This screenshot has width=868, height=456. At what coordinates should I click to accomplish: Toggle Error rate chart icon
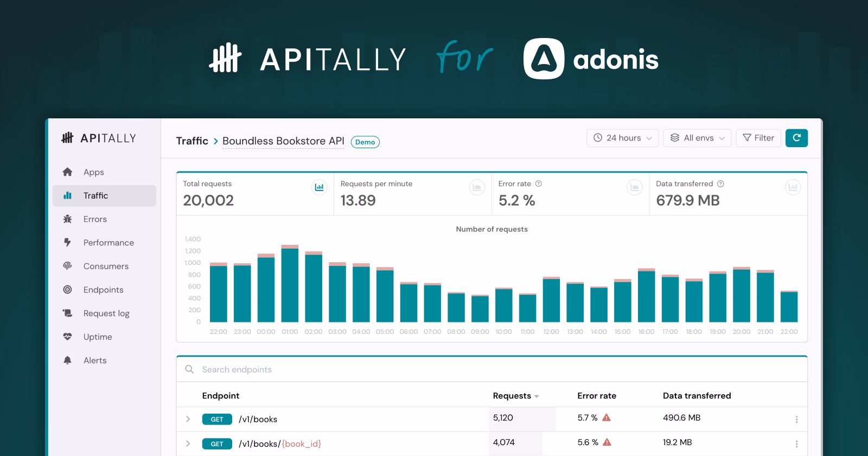(x=635, y=187)
